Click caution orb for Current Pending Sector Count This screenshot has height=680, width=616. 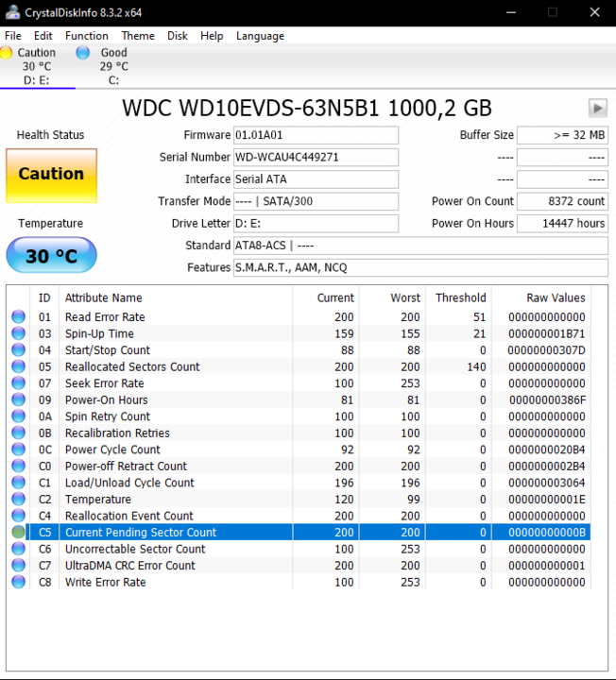coord(18,532)
